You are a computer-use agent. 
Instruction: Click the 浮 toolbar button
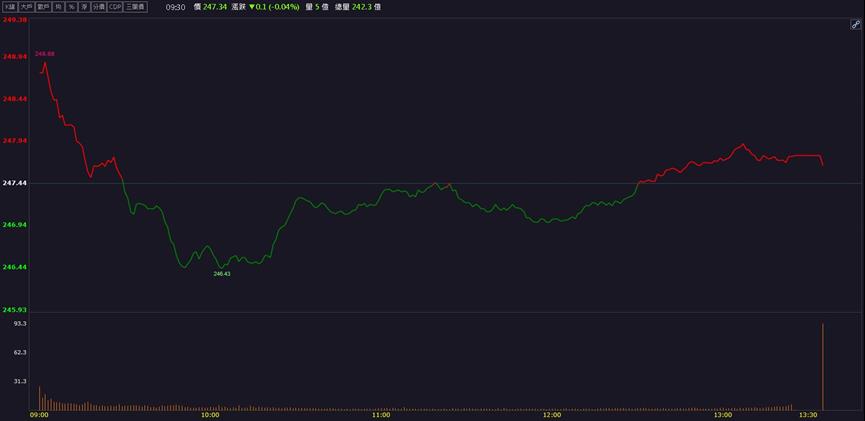click(84, 7)
